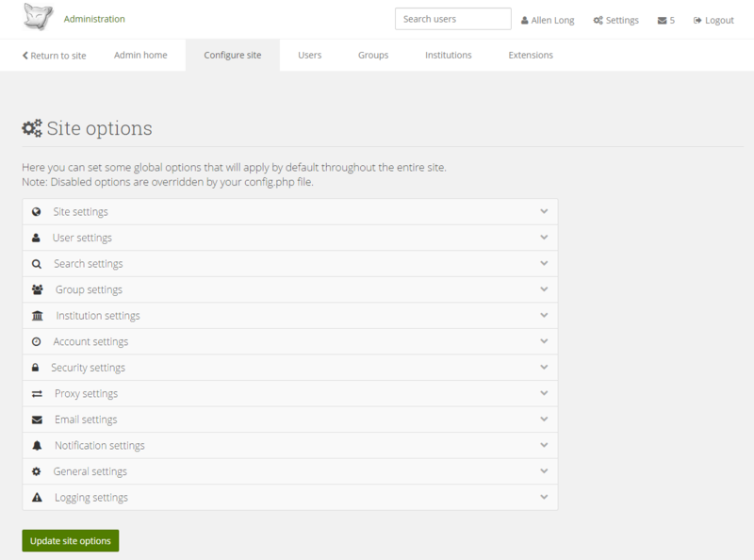
Task: Click the Notification settings label text
Action: click(100, 446)
